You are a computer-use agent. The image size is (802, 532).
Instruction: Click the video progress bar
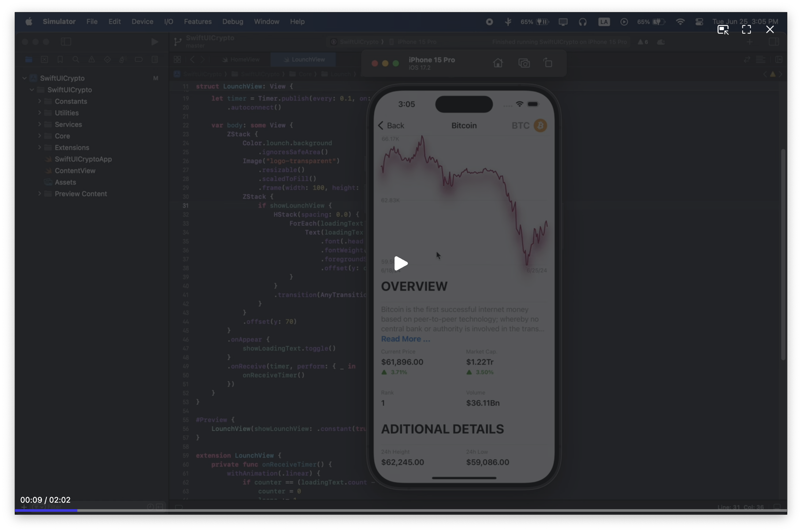click(401, 510)
